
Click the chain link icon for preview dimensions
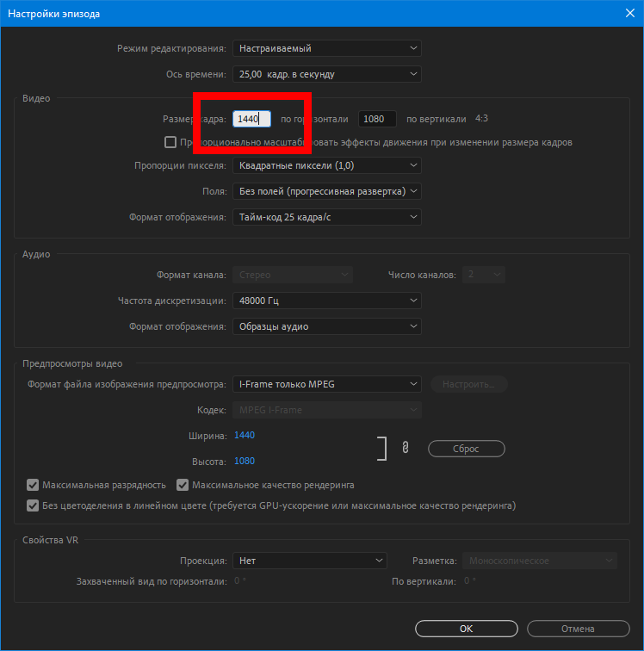coord(404,448)
